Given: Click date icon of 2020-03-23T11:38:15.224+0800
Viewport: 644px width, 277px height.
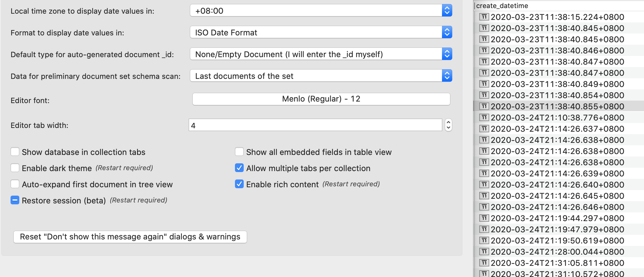Looking at the screenshot, I should point(484,17).
